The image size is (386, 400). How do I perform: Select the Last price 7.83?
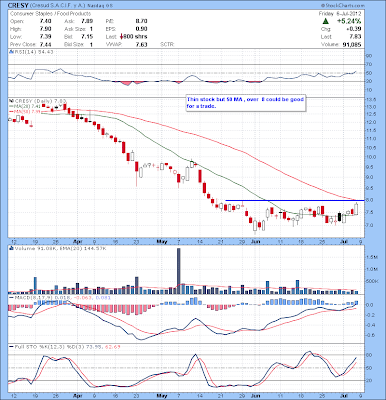[x=356, y=37]
